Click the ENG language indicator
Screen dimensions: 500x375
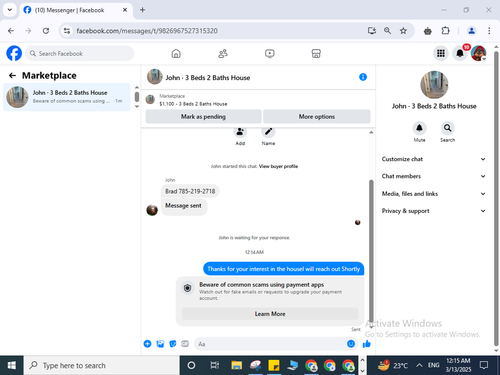[x=433, y=365]
